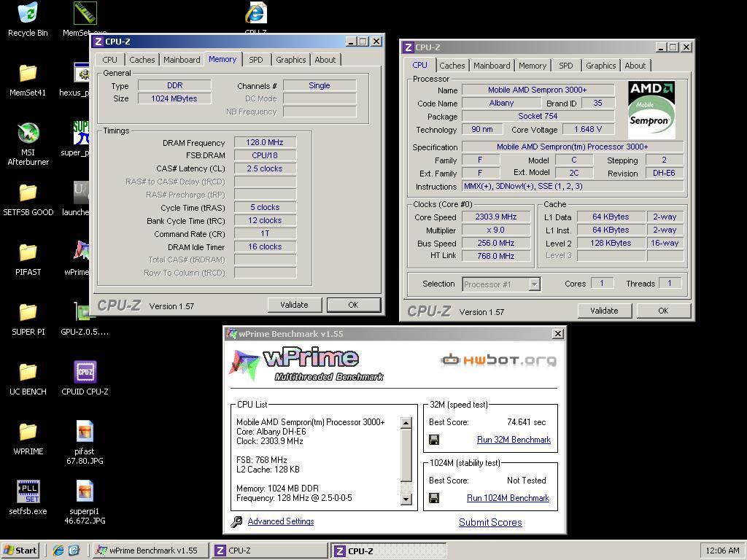Image resolution: width=747 pixels, height=560 pixels.
Task: Click the second quick launch browser icon
Action: [74, 551]
